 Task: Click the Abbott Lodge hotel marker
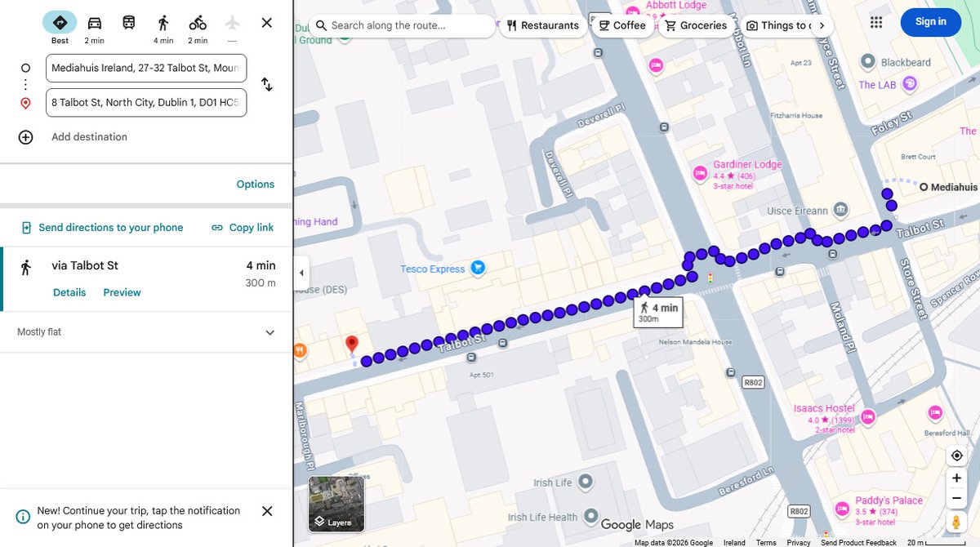click(633, 12)
